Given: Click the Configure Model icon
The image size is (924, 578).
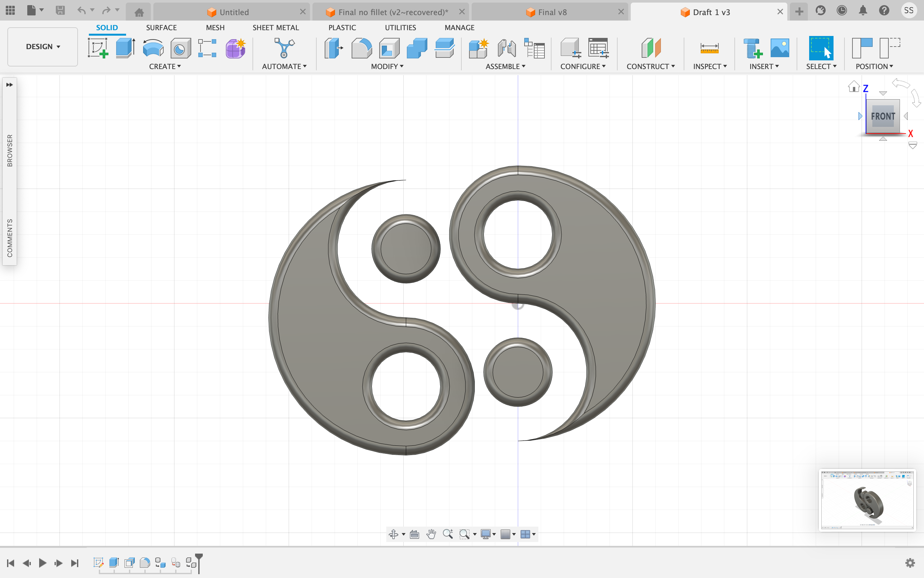Looking at the screenshot, I should point(570,48).
